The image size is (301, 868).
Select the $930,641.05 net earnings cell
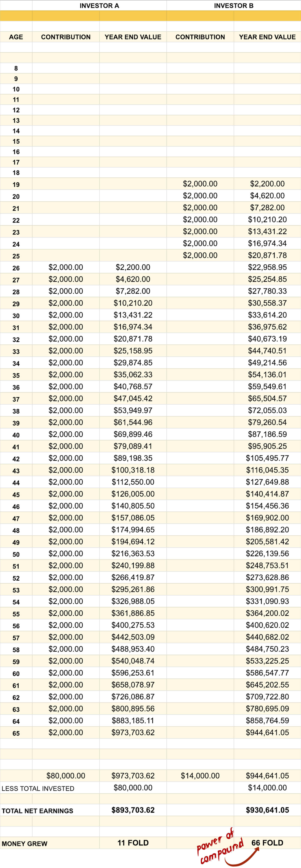[x=267, y=810]
